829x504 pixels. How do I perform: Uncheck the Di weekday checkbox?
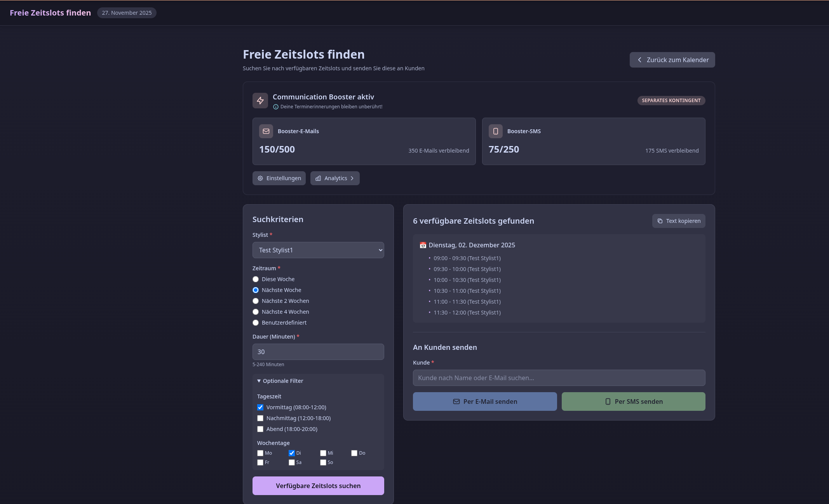coord(292,453)
